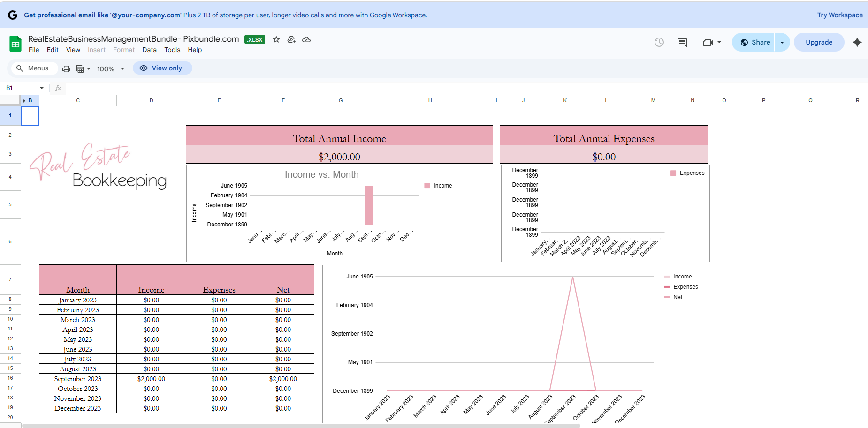Open the Gemini sparkle icon
Screen dimensions: 868x428
point(857,42)
